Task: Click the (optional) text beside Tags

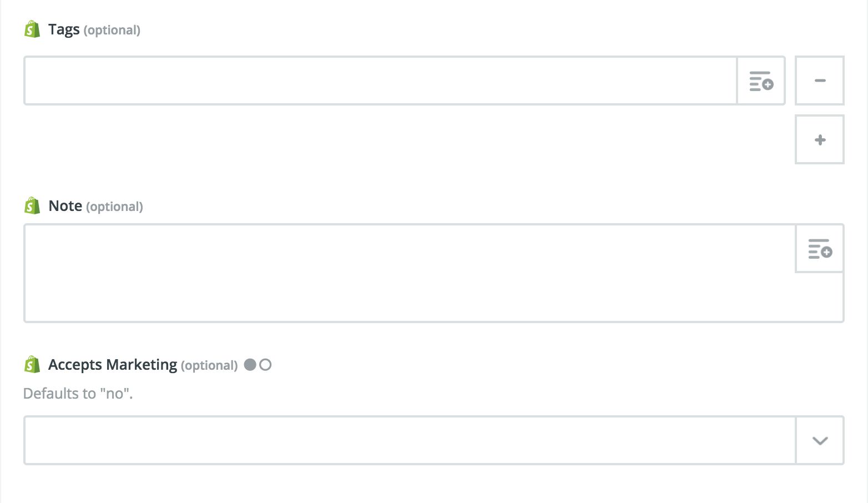Action: point(112,30)
